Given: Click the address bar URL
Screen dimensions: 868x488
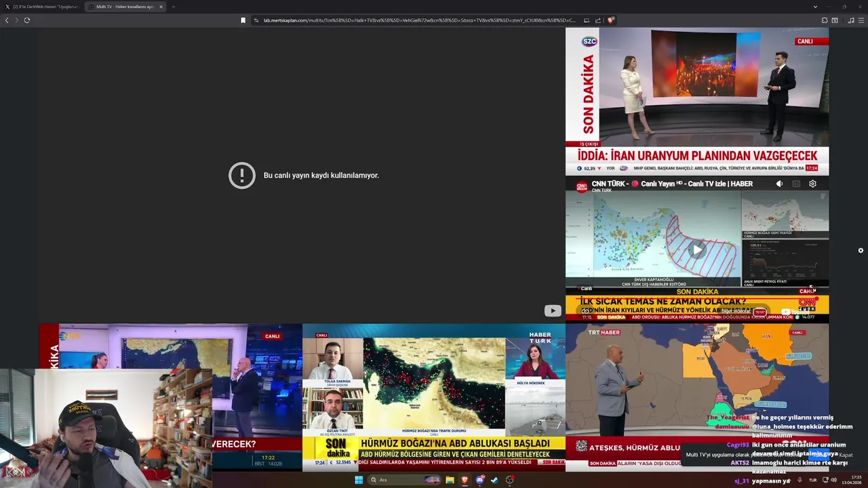Looking at the screenshot, I should tap(419, 20).
